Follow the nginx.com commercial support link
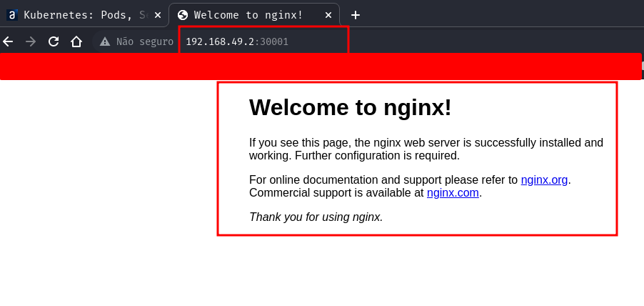The image size is (644, 306). coord(453,192)
